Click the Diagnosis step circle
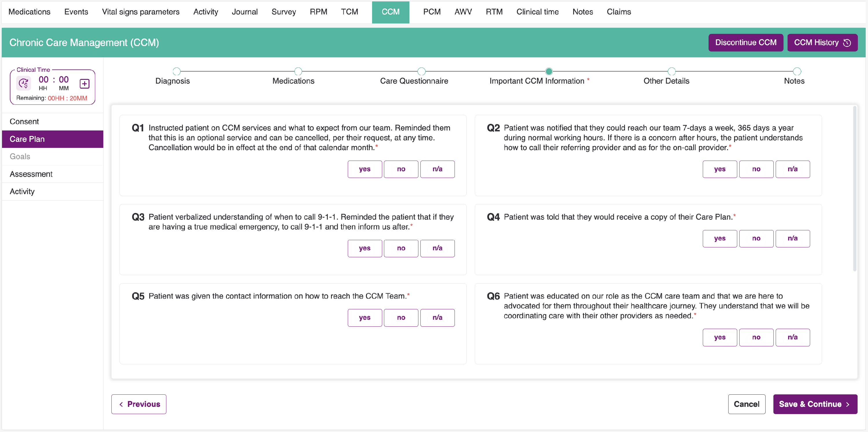 tap(176, 71)
